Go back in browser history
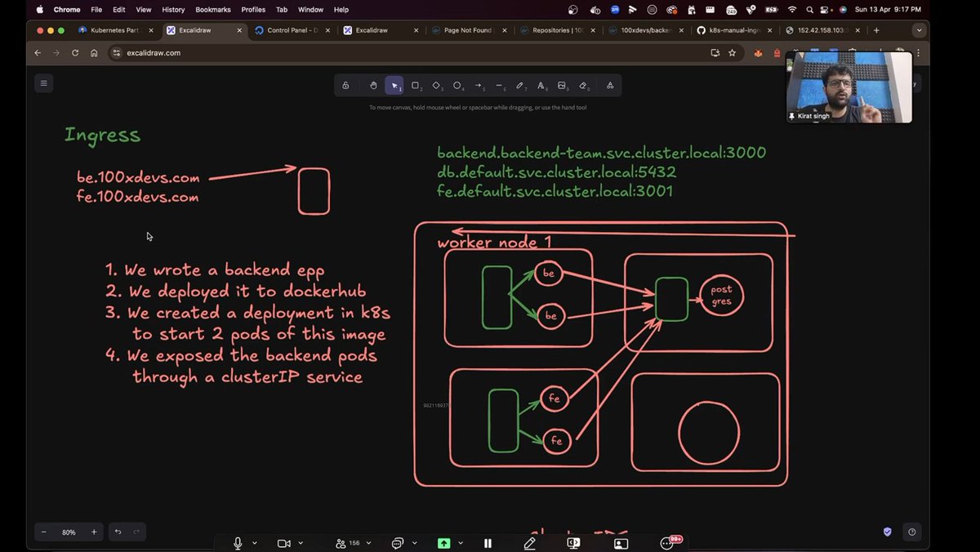 point(38,52)
